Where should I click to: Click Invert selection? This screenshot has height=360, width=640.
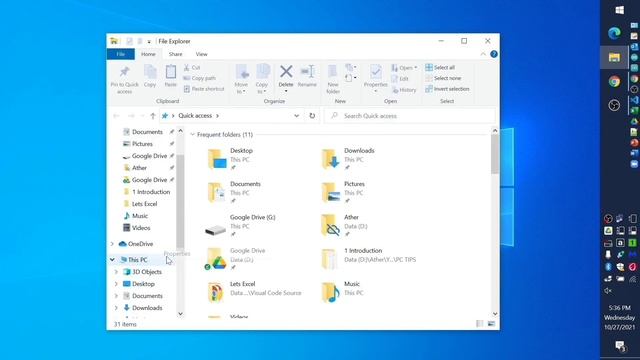[x=447, y=89]
